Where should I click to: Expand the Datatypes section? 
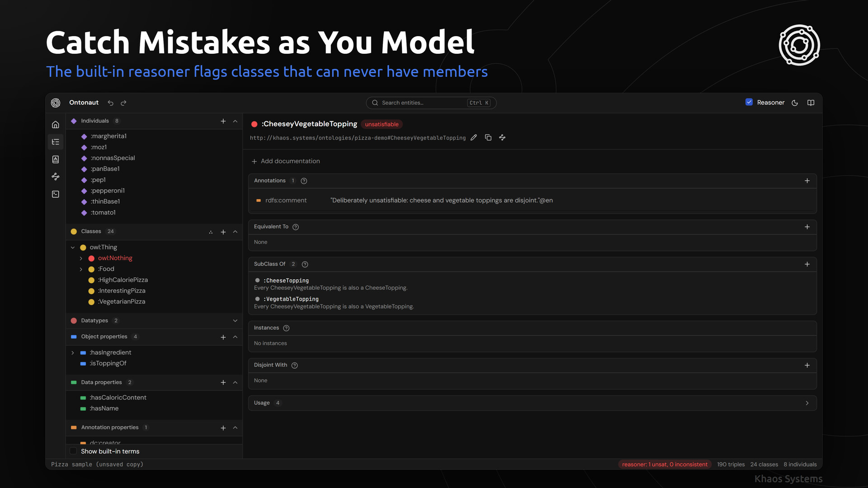[x=235, y=321]
